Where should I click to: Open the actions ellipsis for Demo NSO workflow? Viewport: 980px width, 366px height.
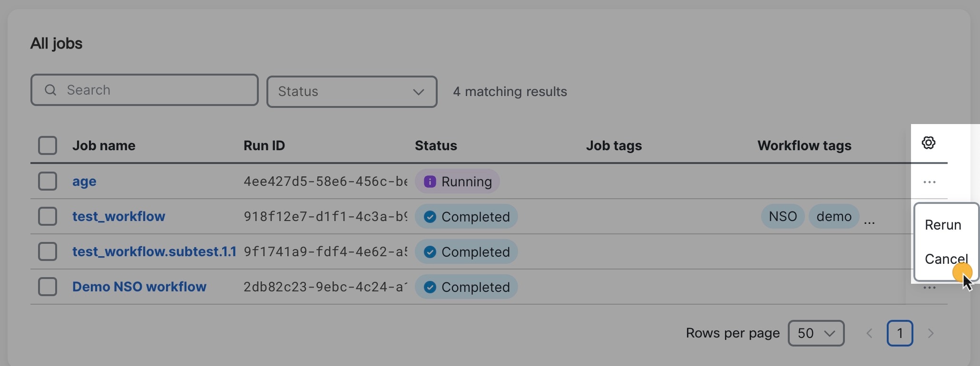(929, 287)
